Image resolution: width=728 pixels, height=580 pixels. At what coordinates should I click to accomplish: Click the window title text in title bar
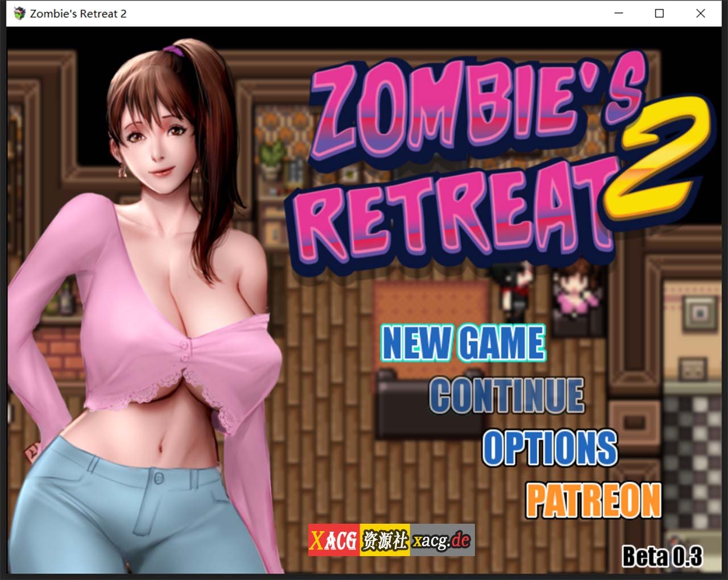click(x=78, y=14)
